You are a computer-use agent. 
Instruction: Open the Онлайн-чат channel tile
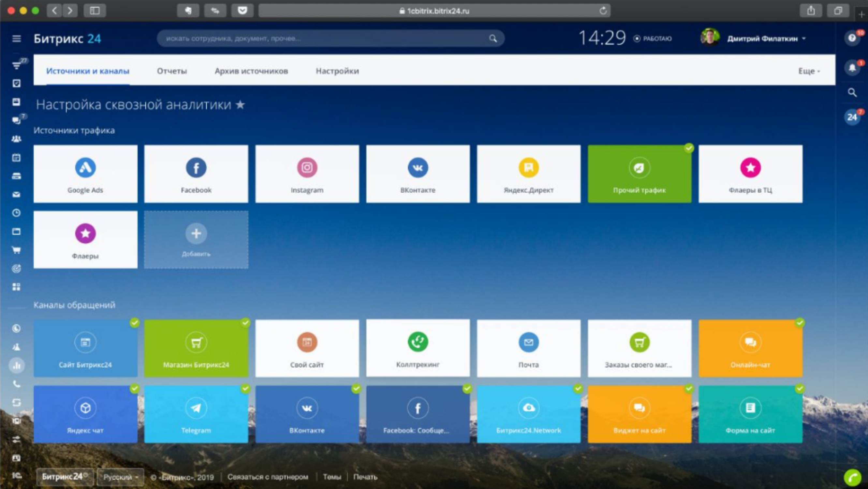tap(750, 348)
